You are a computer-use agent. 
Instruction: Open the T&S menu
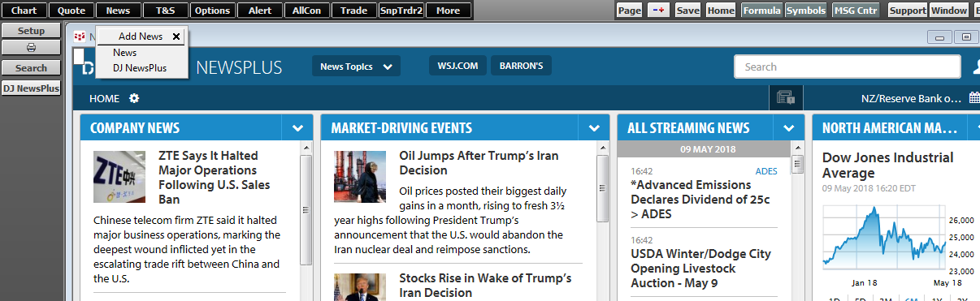(165, 11)
